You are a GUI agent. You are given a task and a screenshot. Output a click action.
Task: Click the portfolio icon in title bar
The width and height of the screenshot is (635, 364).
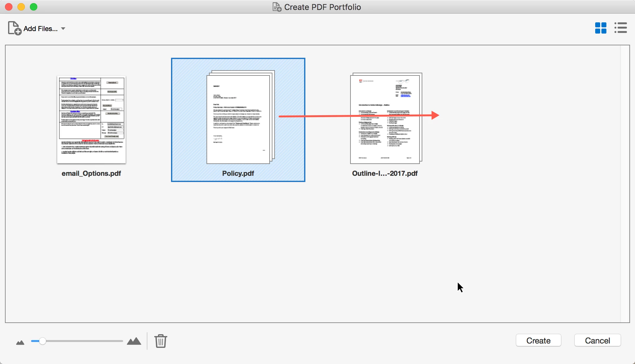click(277, 7)
